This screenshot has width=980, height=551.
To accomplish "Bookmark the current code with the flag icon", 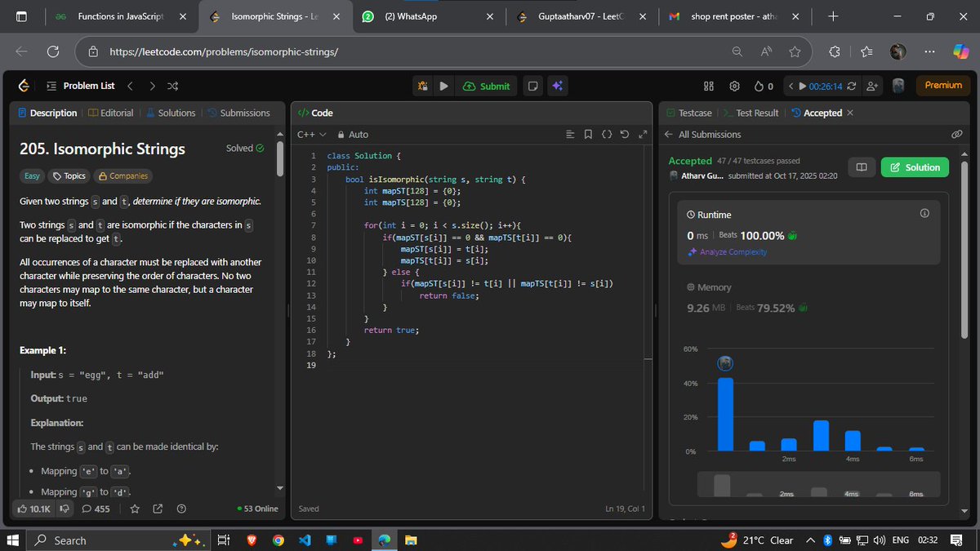I will pyautogui.click(x=588, y=134).
